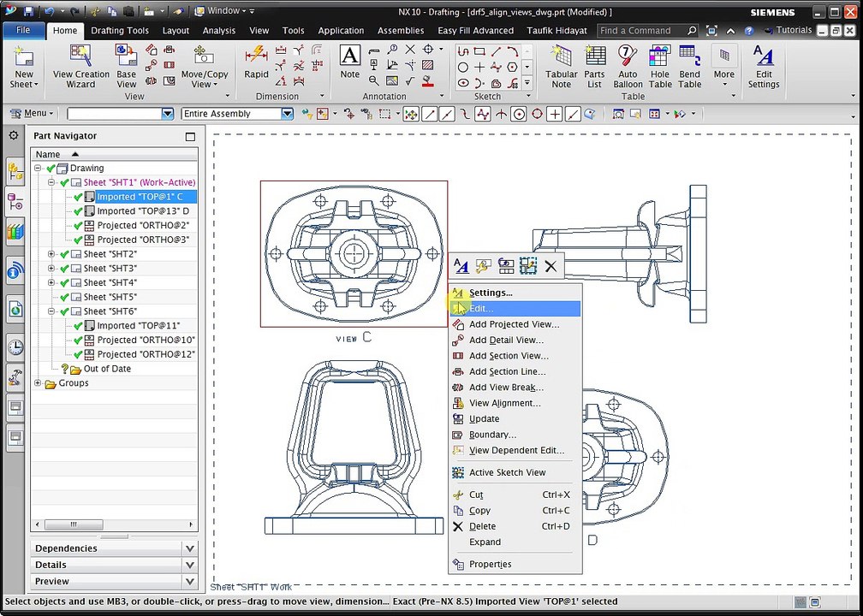The height and width of the screenshot is (616, 863).
Task: Open the Analysis ribbon tab
Action: pyautogui.click(x=218, y=31)
